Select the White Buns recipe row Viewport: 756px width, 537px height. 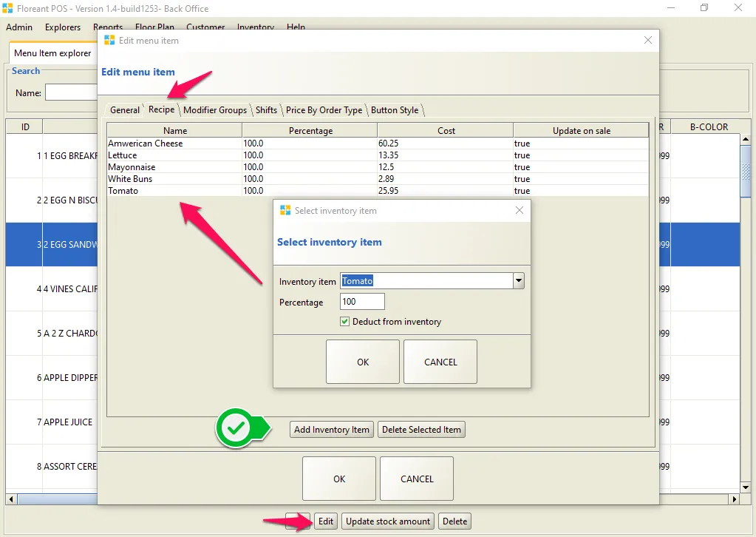tap(378, 178)
